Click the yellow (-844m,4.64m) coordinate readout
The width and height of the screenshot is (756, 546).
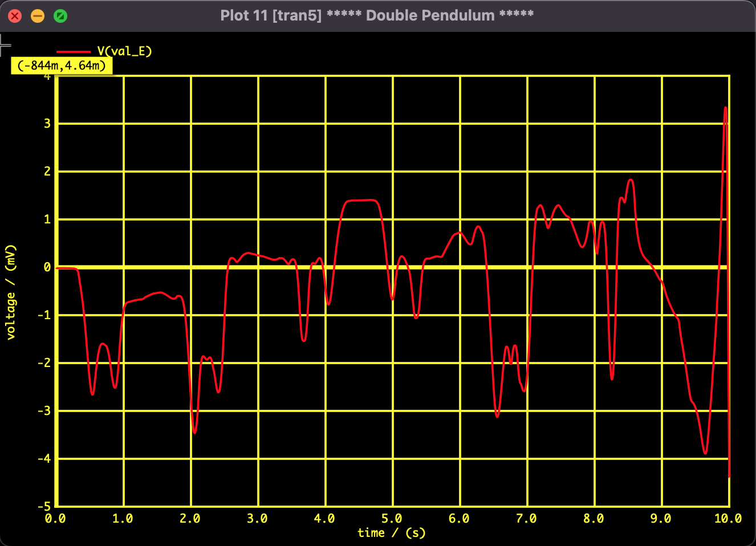click(62, 66)
